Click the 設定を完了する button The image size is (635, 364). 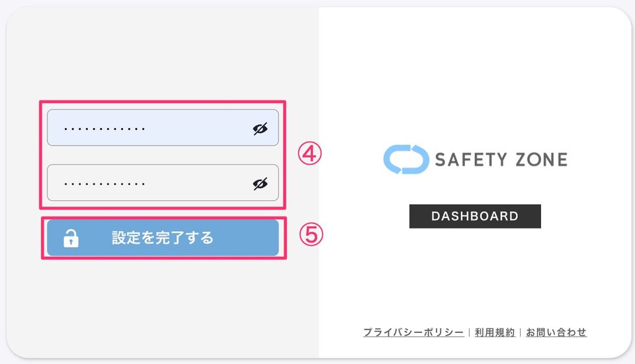coord(163,238)
